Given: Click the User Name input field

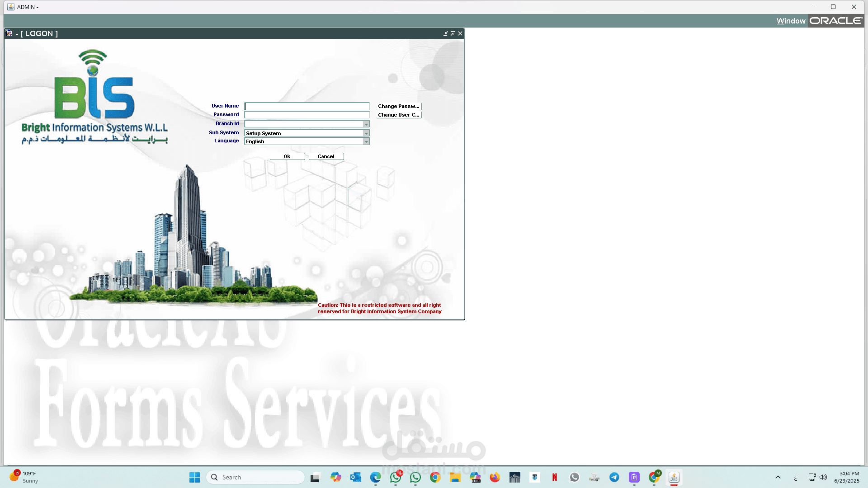Looking at the screenshot, I should pos(307,106).
